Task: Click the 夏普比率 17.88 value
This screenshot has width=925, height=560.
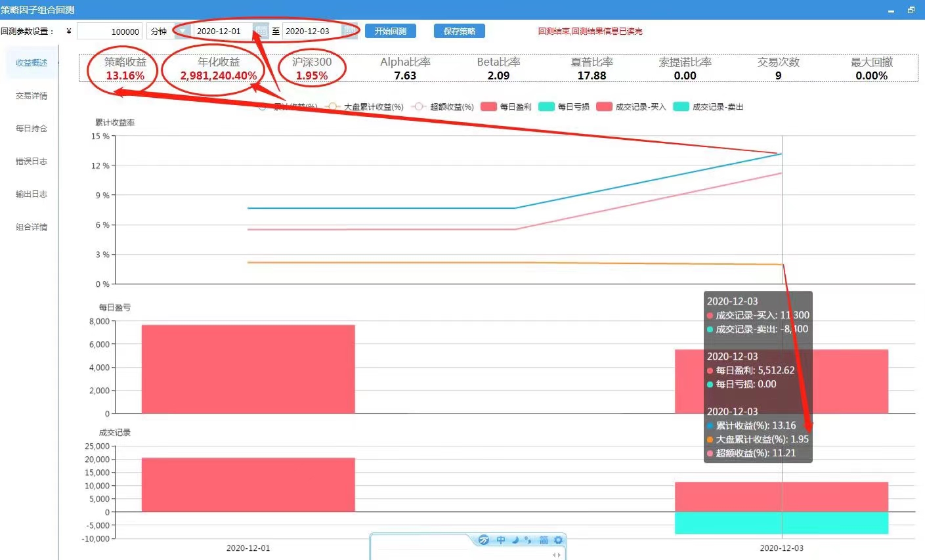Action: pyautogui.click(x=592, y=75)
